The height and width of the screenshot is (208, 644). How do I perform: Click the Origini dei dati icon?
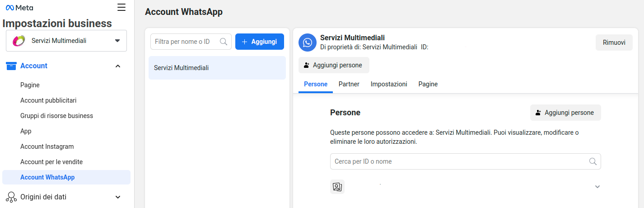tap(11, 197)
